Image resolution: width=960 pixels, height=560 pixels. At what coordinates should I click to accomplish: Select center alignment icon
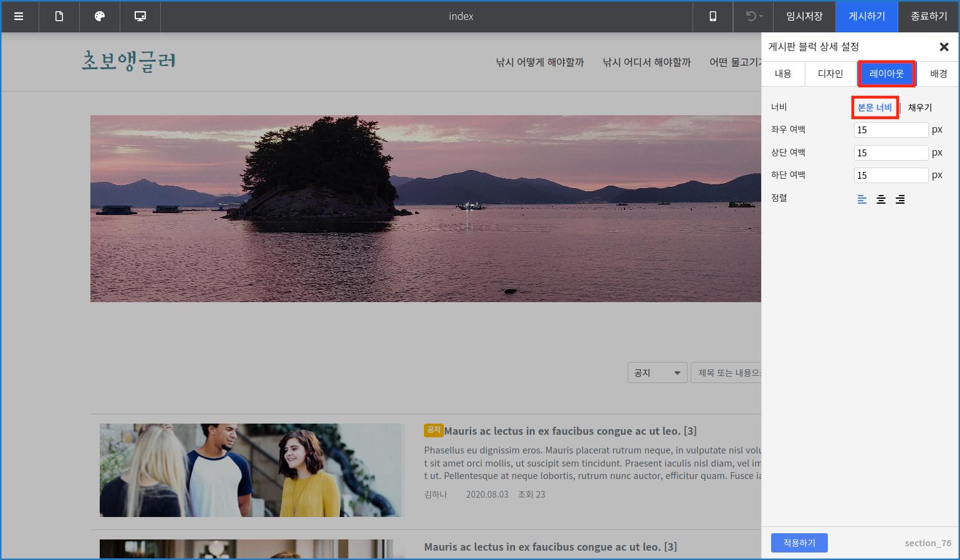[x=881, y=199]
